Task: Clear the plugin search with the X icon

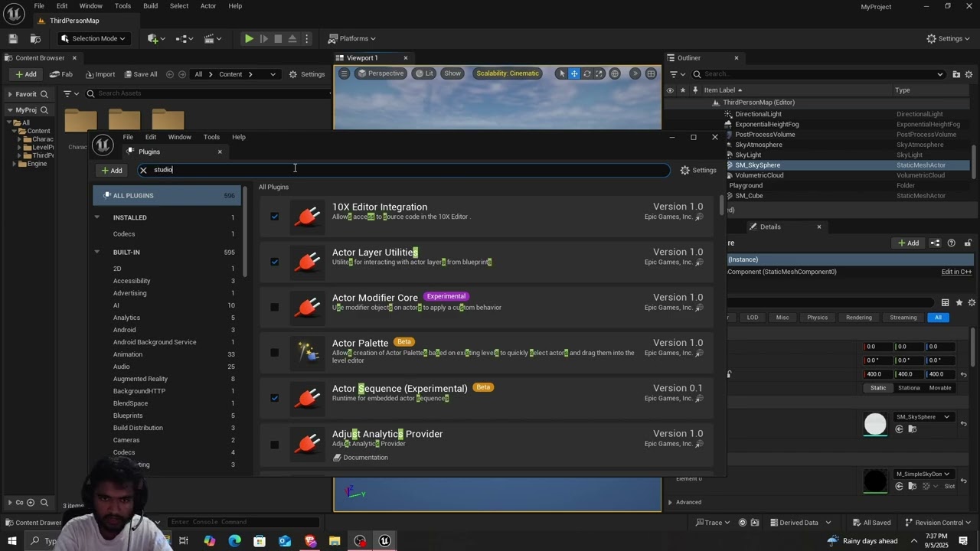Action: [x=143, y=170]
